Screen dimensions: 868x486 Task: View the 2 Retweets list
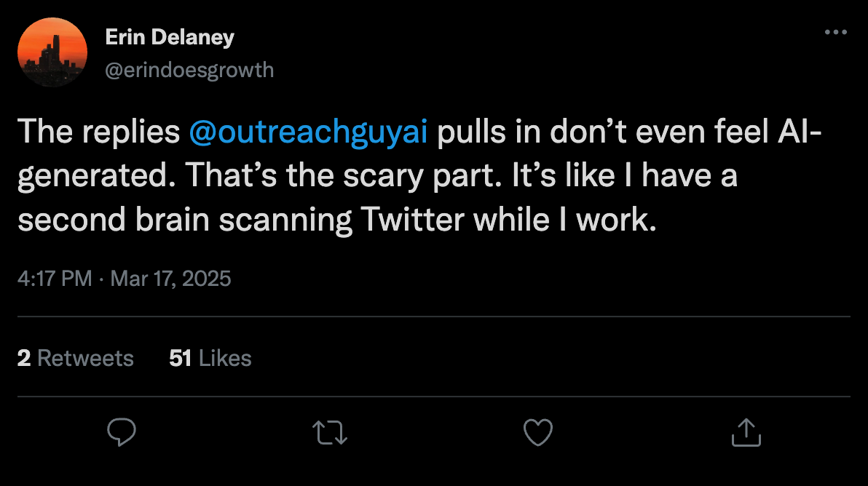(x=76, y=358)
